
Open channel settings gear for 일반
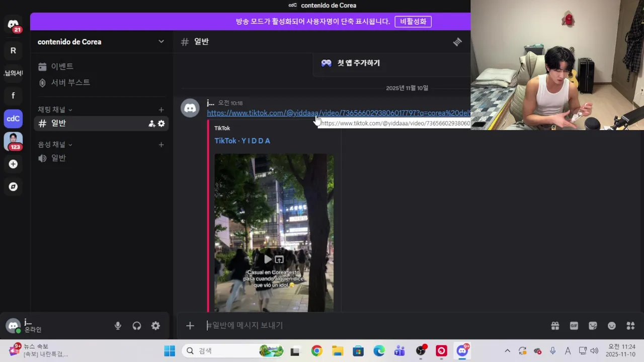[162, 124]
